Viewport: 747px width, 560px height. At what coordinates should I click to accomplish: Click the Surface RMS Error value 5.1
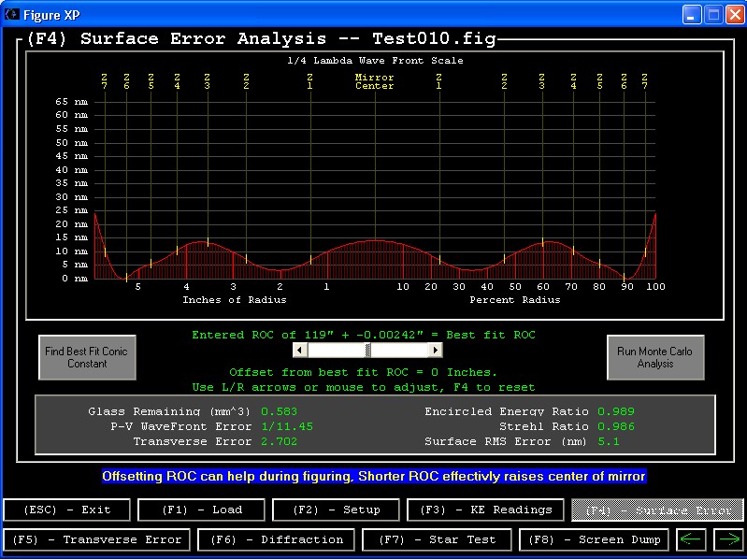[x=609, y=441]
